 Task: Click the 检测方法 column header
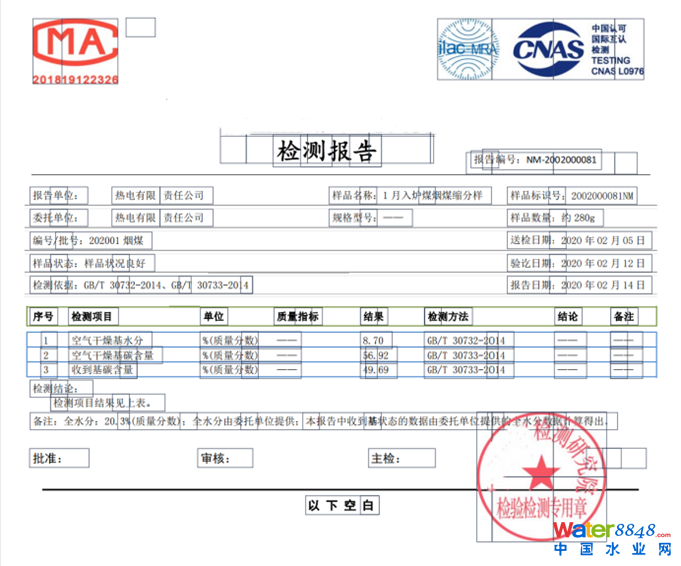[x=448, y=317]
